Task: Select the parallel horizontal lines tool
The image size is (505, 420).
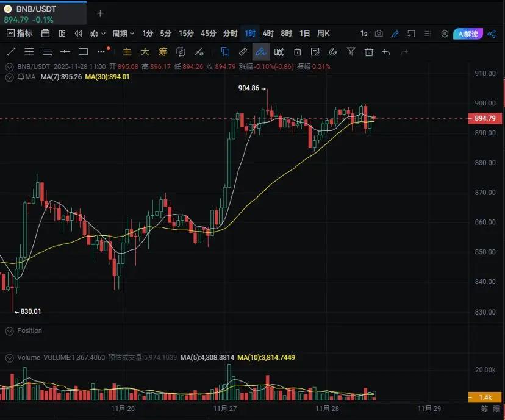Action: (47, 51)
